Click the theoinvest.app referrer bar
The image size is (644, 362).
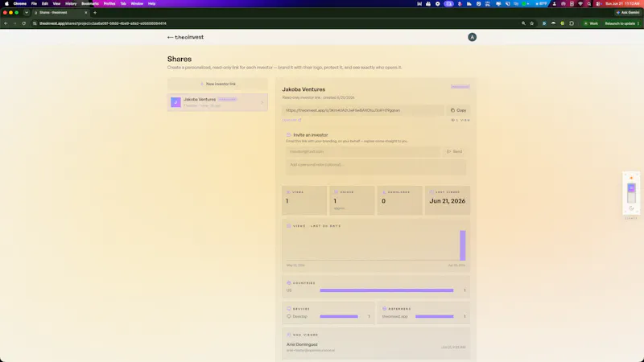(434, 316)
